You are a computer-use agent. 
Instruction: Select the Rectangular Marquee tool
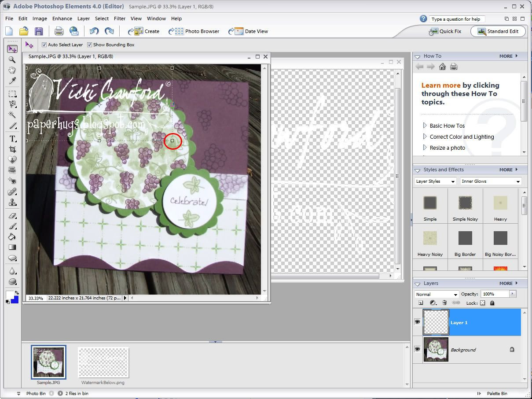(12, 94)
